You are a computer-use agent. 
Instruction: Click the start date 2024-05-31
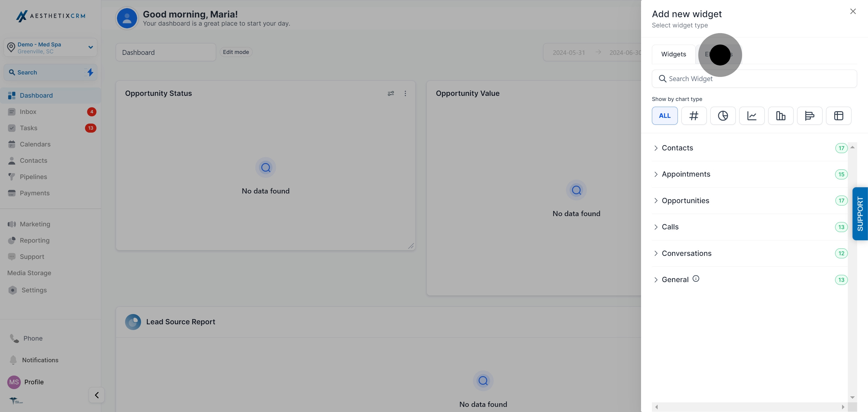(569, 52)
